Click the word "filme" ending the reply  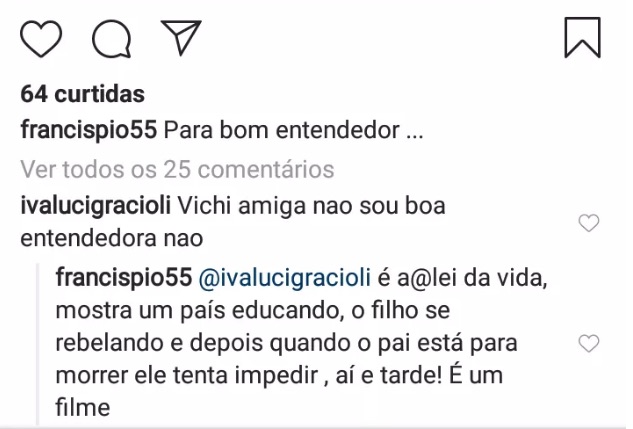point(83,407)
